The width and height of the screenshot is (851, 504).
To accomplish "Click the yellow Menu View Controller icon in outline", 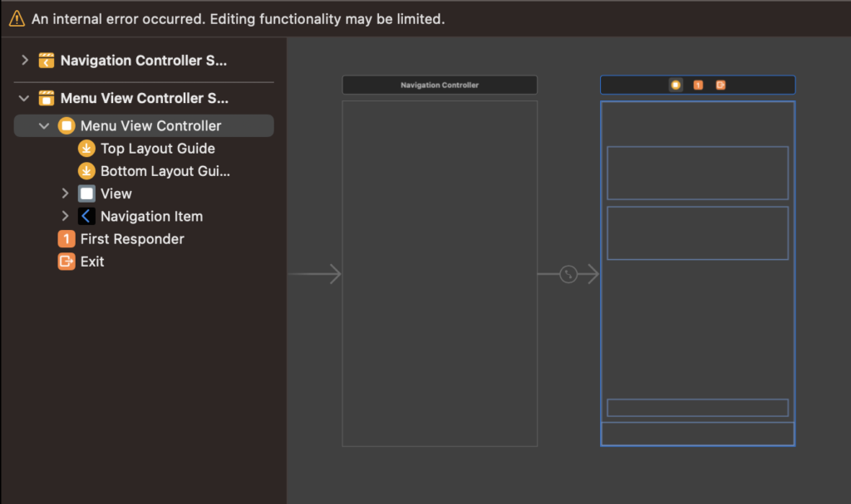I will click(x=66, y=126).
